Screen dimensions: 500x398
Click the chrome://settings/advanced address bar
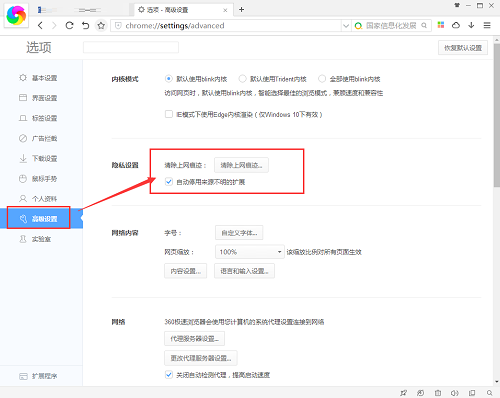click(227, 26)
